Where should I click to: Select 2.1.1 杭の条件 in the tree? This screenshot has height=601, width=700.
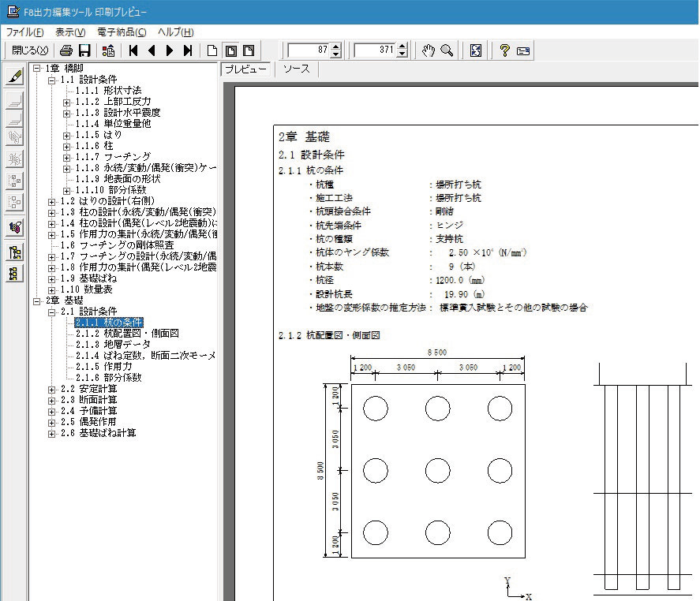point(109,323)
